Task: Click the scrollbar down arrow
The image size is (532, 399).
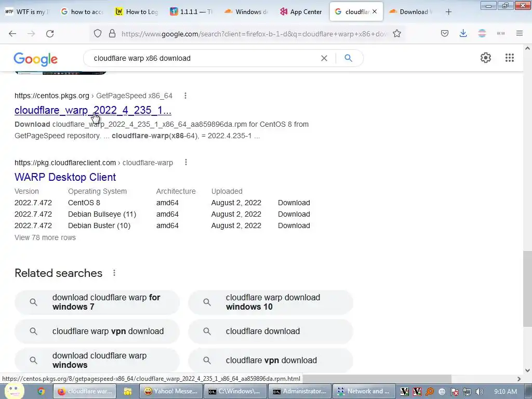Action: [x=527, y=370]
